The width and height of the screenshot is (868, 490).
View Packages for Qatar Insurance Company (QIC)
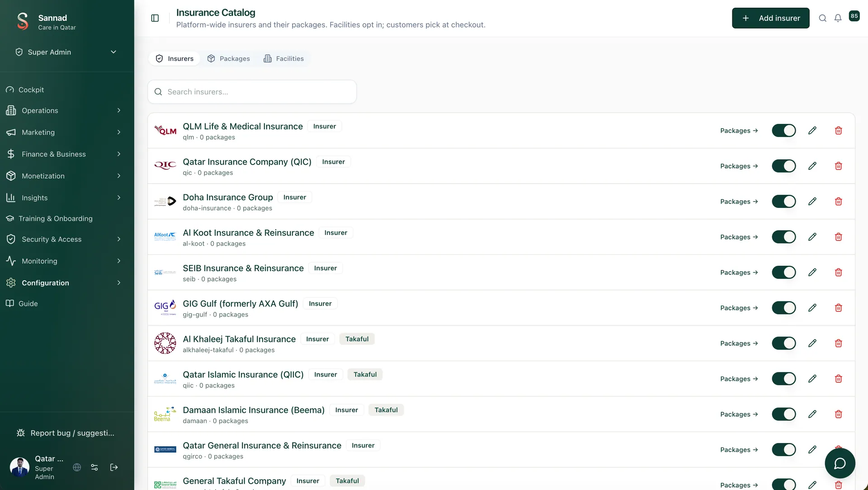(x=739, y=166)
